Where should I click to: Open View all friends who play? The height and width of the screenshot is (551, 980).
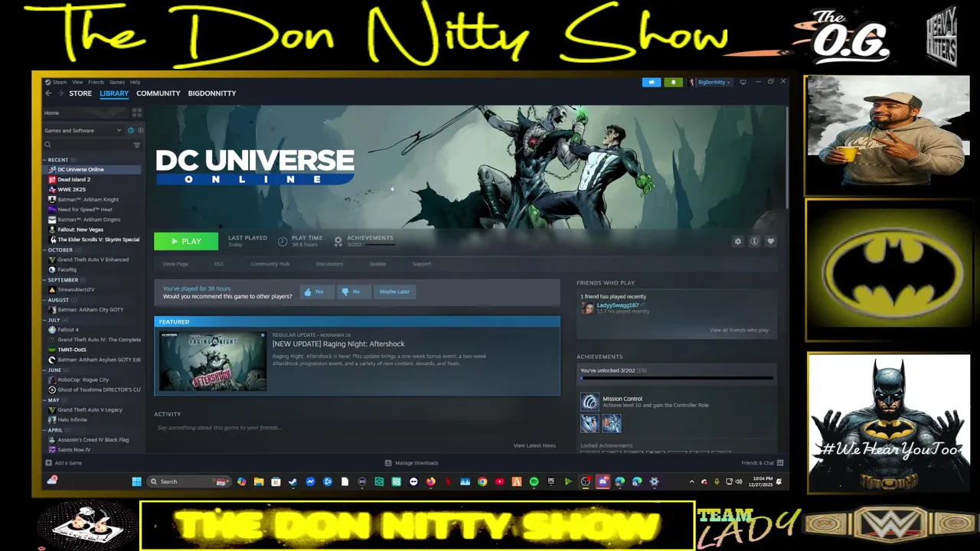739,330
